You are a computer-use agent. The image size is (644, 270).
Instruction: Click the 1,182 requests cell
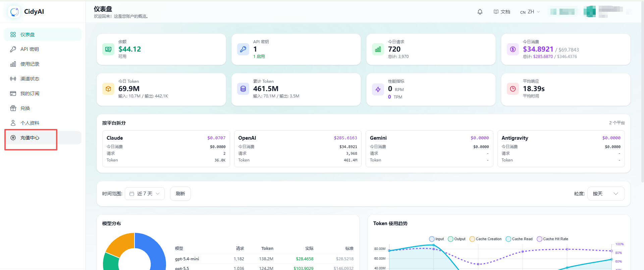point(239,259)
